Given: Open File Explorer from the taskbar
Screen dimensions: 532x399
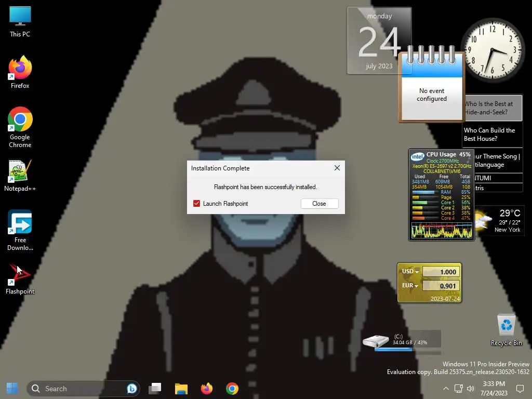Looking at the screenshot, I should tap(181, 389).
